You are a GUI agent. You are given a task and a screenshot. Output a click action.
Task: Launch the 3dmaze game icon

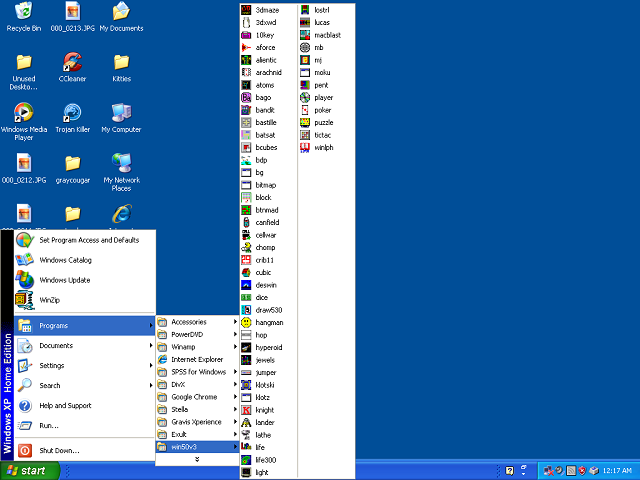(246, 10)
